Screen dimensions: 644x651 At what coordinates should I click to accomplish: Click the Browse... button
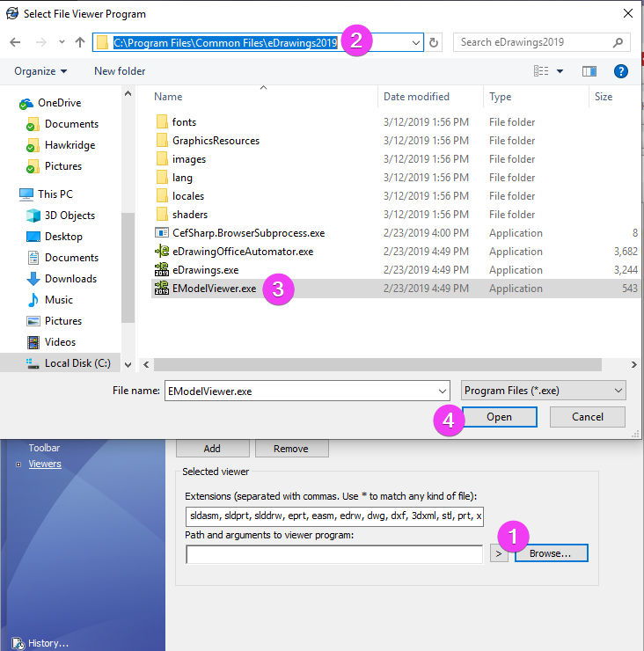551,553
